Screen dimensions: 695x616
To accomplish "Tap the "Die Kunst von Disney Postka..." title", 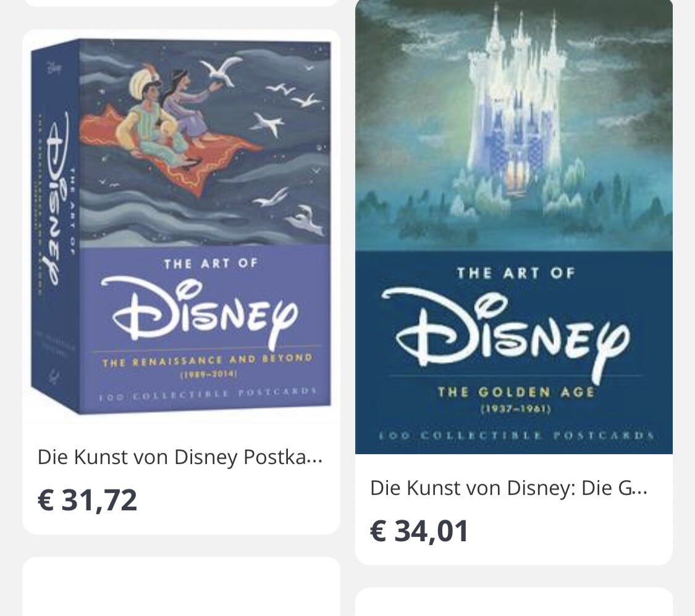I will [x=180, y=457].
